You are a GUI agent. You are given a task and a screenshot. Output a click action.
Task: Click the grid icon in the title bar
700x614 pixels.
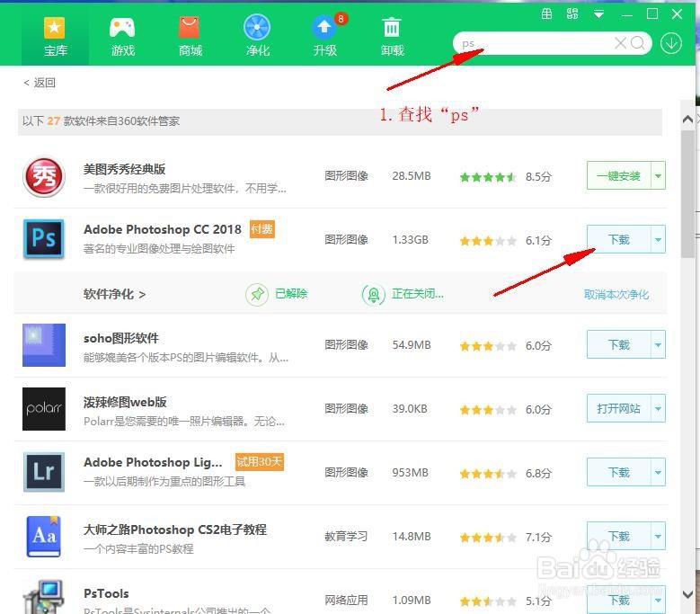(546, 13)
